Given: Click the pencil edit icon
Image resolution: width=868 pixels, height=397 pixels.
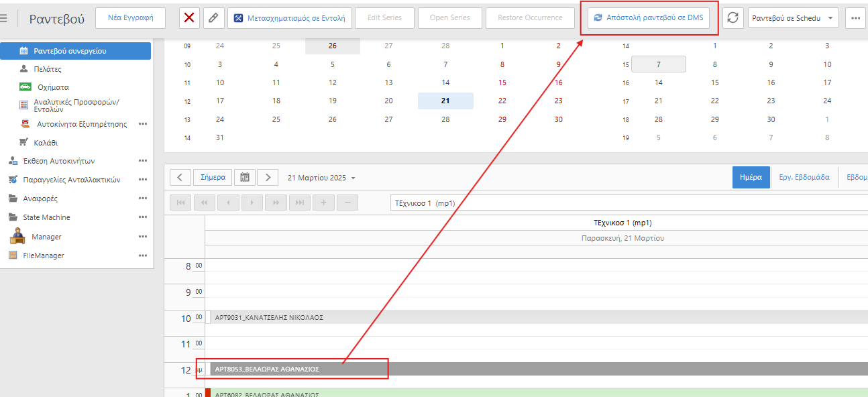Looking at the screenshot, I should click(x=213, y=18).
